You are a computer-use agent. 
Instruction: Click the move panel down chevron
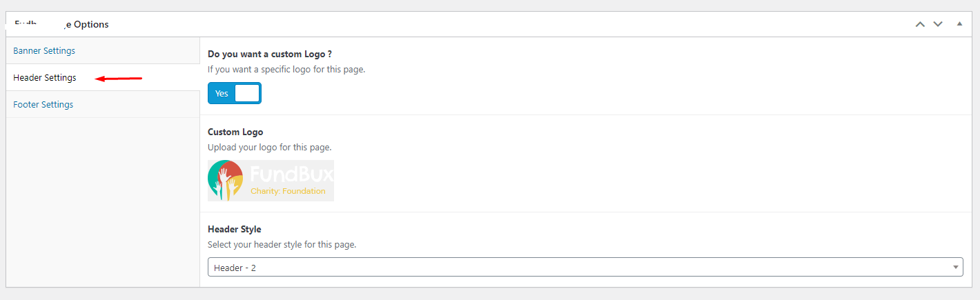click(938, 24)
